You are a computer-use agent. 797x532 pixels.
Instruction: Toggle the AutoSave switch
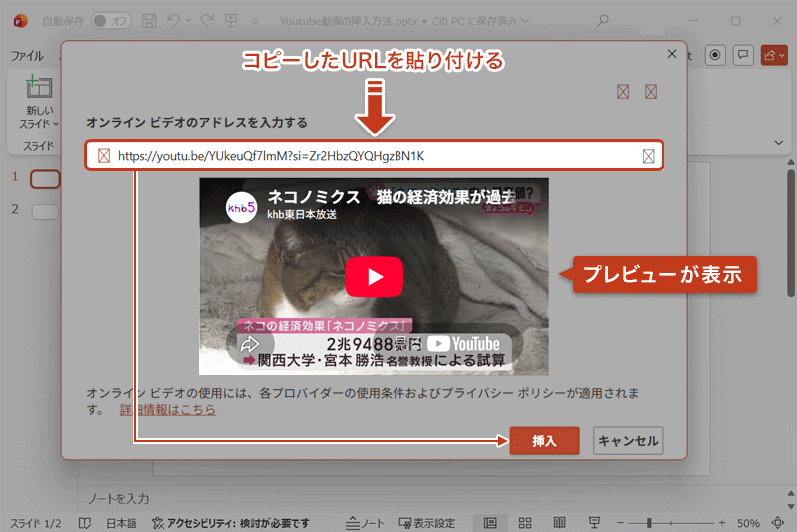[x=111, y=21]
